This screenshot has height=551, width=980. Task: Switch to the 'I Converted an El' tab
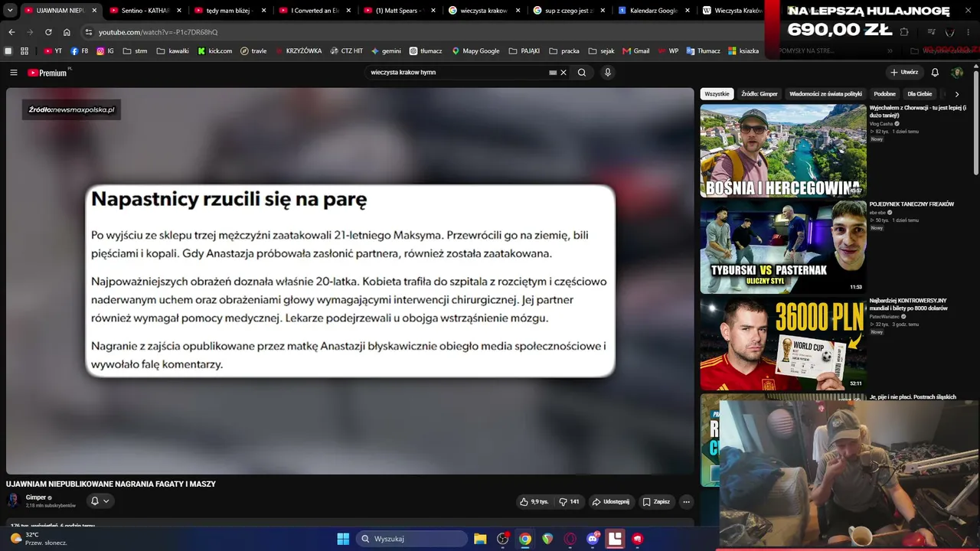click(315, 11)
